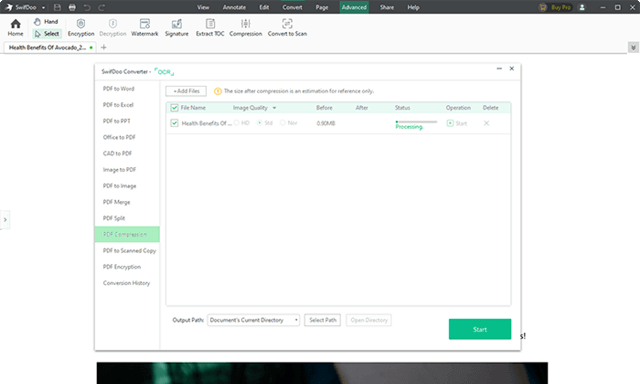Uncheck the File Name header checkbox

[174, 108]
